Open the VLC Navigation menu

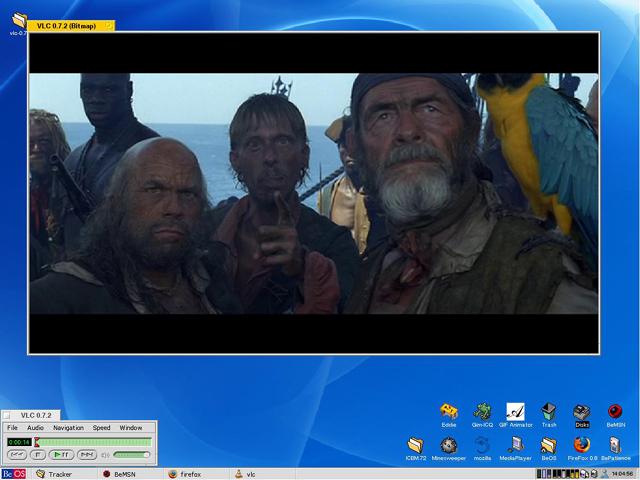pyautogui.click(x=68, y=427)
